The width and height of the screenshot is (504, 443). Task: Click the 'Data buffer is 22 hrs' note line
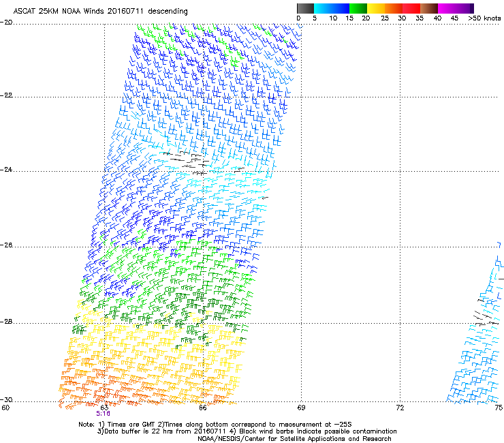click(247, 431)
